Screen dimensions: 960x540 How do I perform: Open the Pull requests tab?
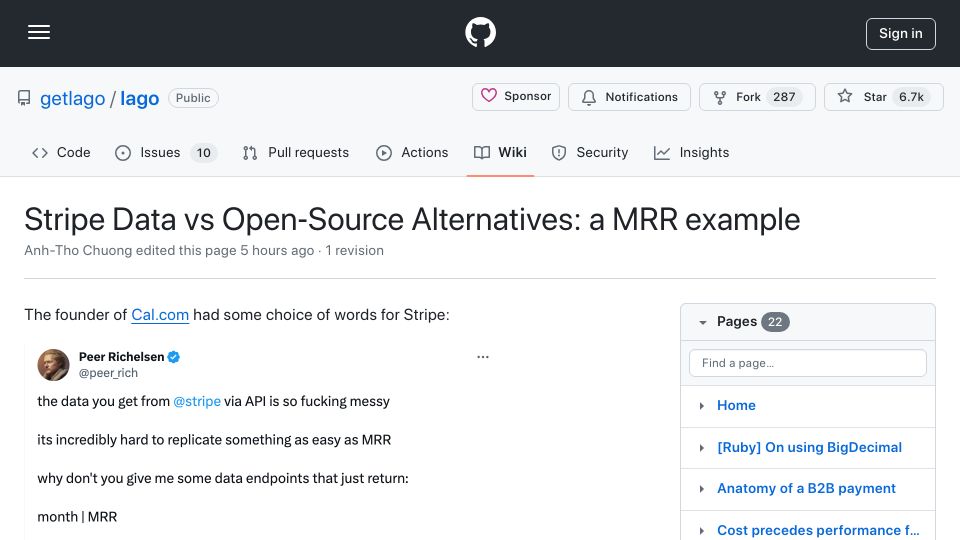coord(296,152)
